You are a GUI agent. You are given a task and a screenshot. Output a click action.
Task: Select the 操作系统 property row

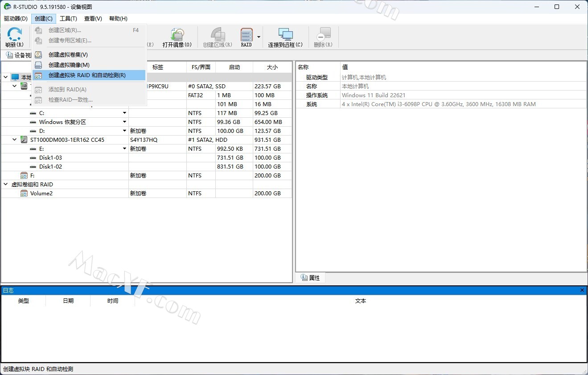441,95
